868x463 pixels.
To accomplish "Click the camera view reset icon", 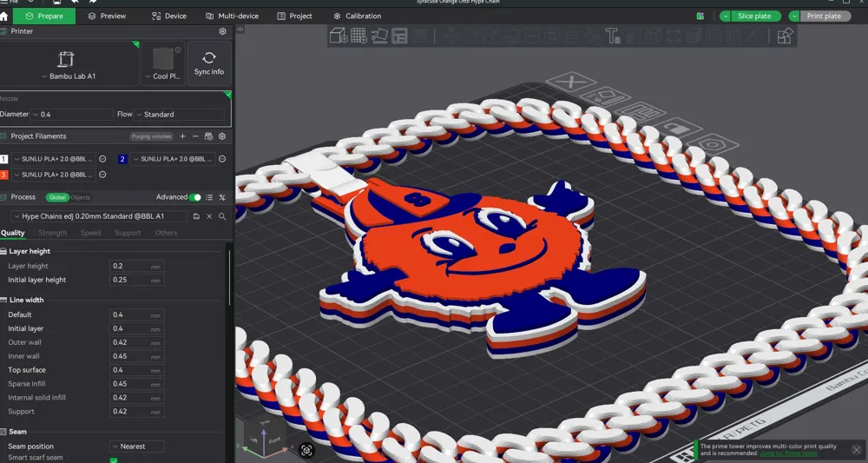I will pyautogui.click(x=306, y=450).
